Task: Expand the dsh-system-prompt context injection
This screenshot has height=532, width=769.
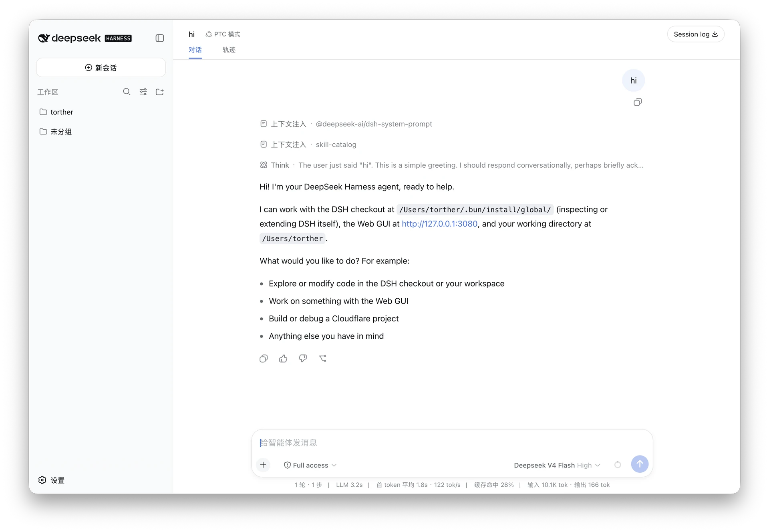Action: 346,124
